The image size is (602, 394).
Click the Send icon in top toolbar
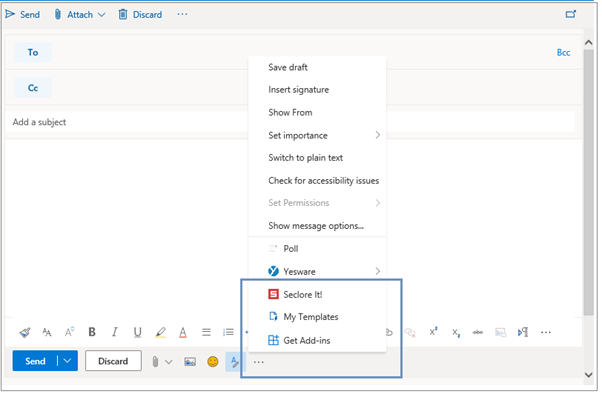coord(10,15)
